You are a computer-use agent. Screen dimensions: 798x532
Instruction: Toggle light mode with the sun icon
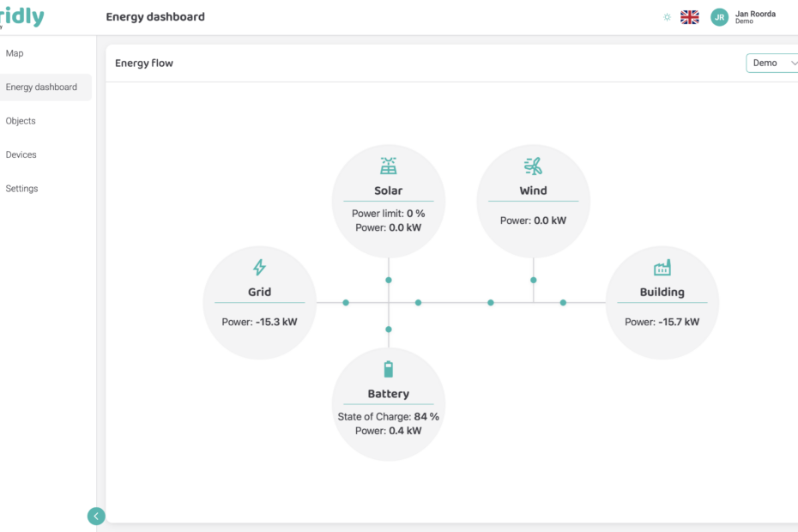667,15
